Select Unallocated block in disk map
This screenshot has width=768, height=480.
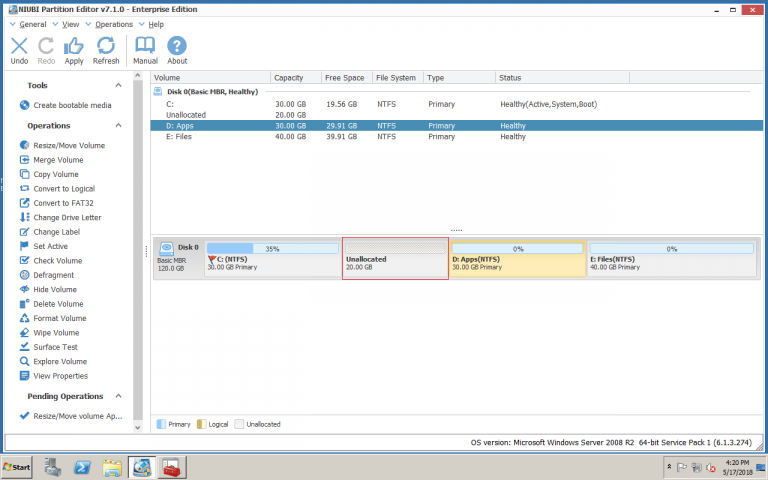pyautogui.click(x=395, y=259)
